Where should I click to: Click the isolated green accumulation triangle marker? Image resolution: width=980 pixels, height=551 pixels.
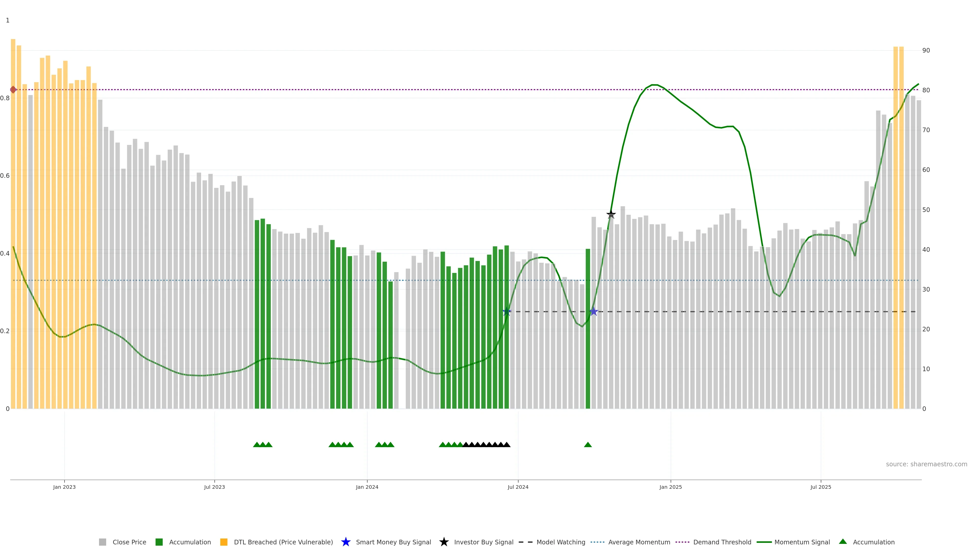click(x=588, y=445)
